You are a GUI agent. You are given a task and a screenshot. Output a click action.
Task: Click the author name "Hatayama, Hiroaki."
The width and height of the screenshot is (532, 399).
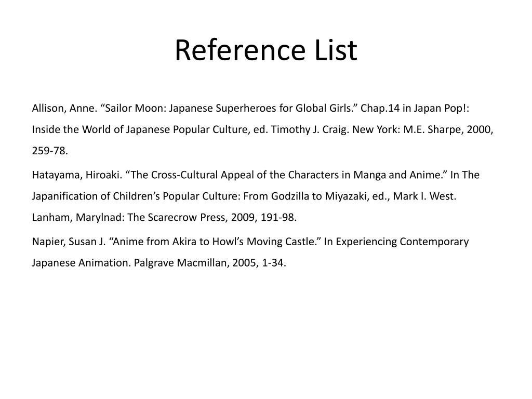77,175
